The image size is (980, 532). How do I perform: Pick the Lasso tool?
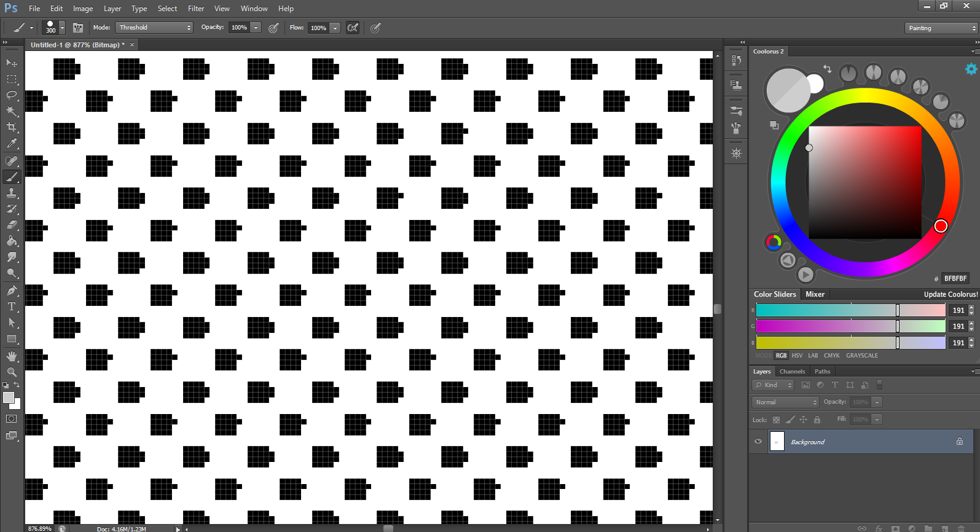pos(12,95)
